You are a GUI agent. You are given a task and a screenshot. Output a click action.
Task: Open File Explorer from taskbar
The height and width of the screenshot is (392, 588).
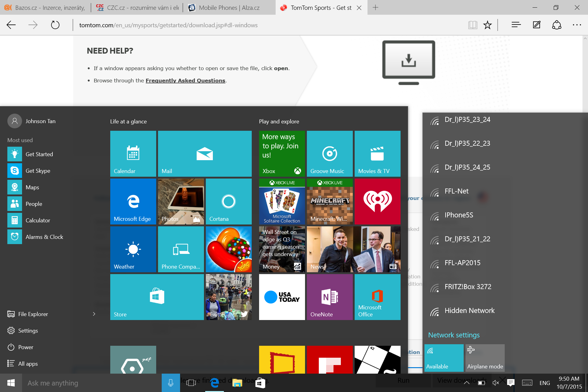coord(237,383)
